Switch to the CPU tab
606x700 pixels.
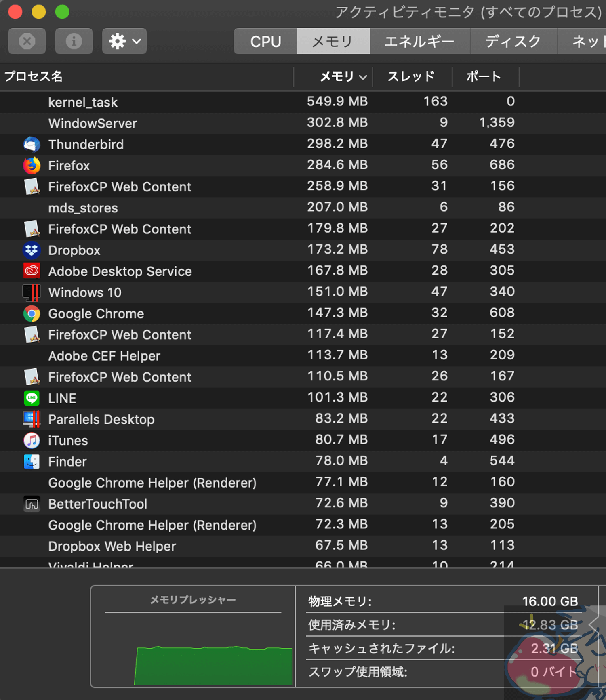[265, 41]
